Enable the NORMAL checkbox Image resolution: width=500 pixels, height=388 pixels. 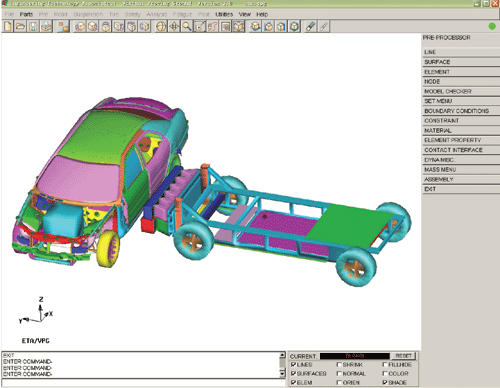pos(339,374)
